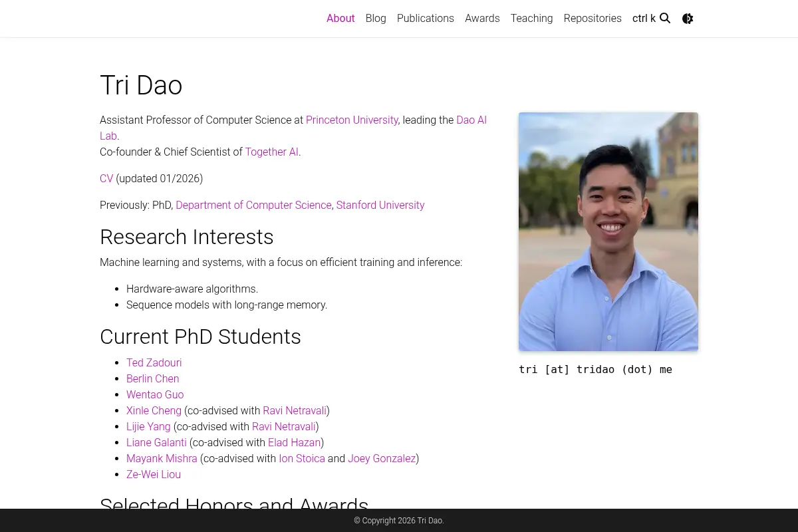798x532 pixels.
Task: Visit Department of Computer Science link
Action: tap(253, 205)
